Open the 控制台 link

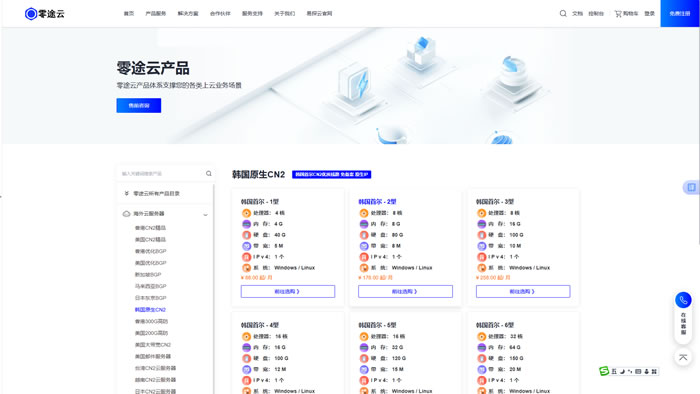point(596,14)
